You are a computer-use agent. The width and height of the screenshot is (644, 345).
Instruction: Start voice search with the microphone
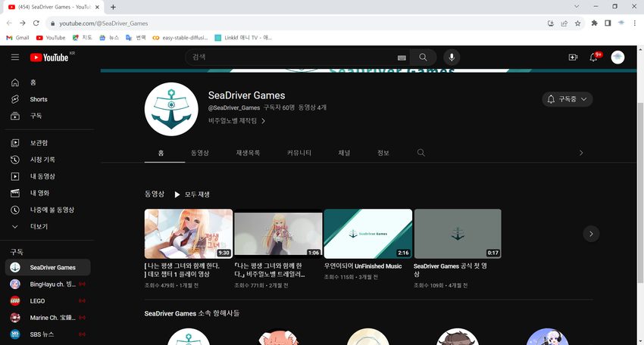452,57
